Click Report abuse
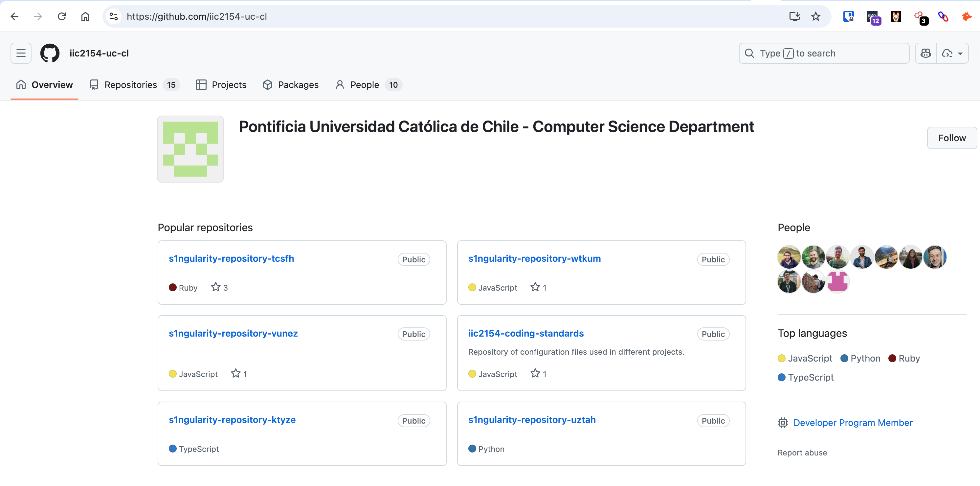 pyautogui.click(x=802, y=453)
